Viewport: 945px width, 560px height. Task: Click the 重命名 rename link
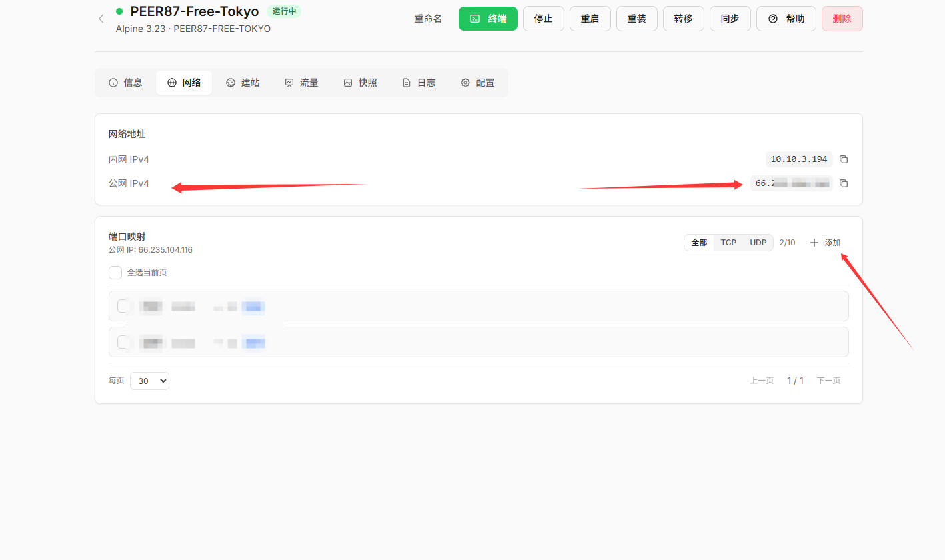(x=428, y=19)
